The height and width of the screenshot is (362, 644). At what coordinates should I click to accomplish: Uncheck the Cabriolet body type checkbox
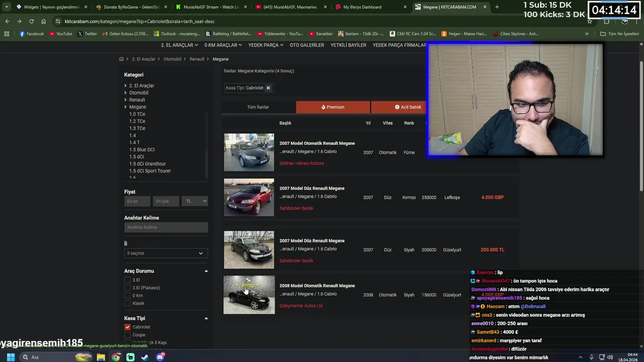[x=127, y=327]
